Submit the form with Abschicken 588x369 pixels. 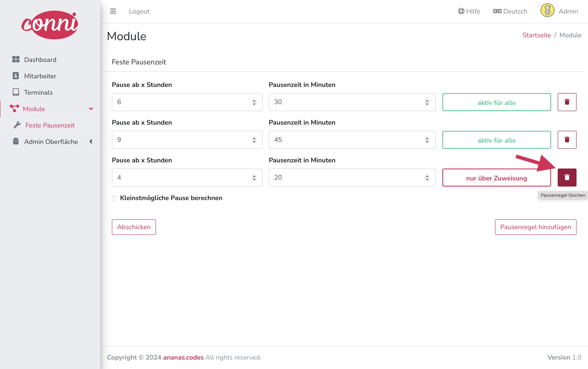(x=134, y=227)
